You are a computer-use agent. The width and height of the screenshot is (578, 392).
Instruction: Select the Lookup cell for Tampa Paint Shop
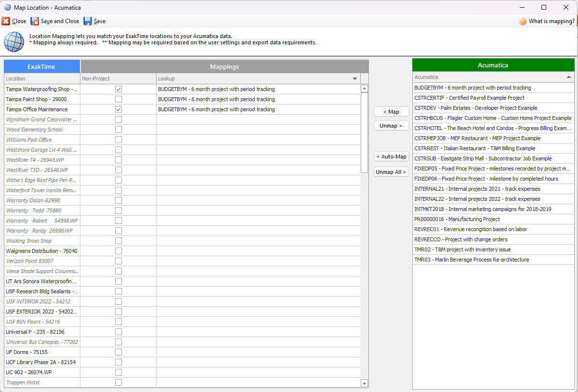coord(258,99)
